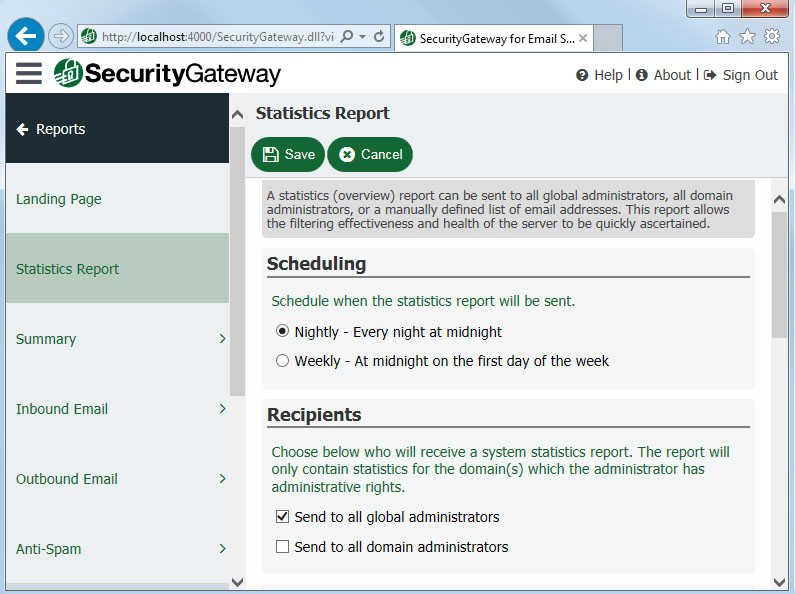Open the hamburger navigation menu
Image resolution: width=795 pixels, height=594 pixels.
28,73
